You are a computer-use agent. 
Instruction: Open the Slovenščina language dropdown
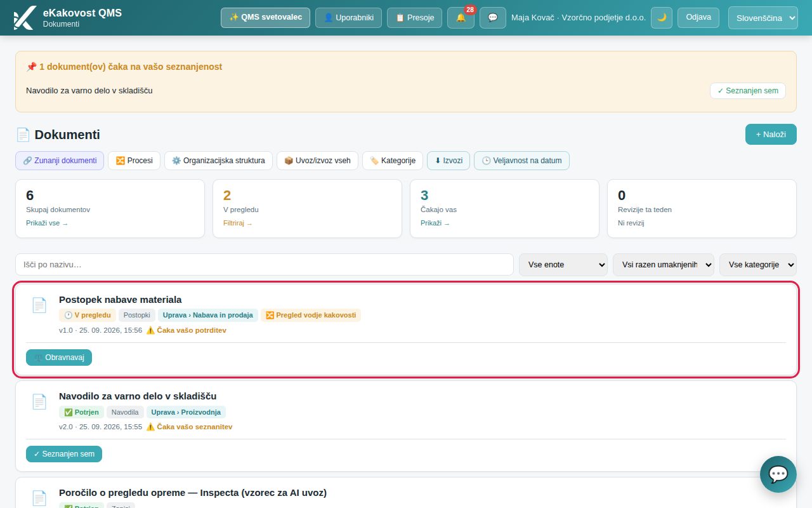click(763, 18)
